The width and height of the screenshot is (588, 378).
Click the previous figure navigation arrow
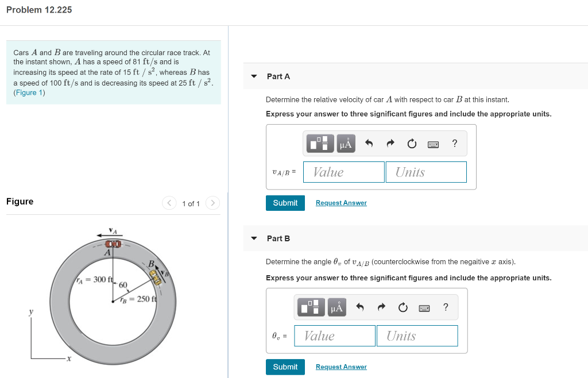click(x=169, y=203)
